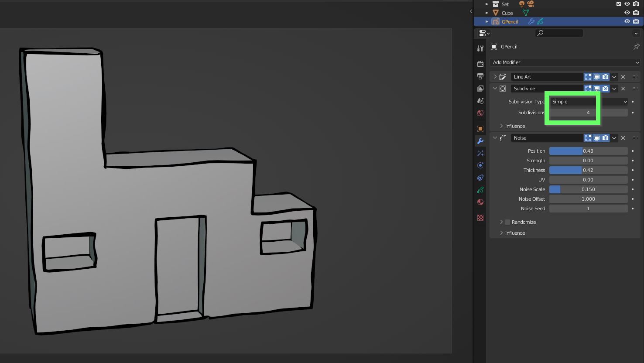The height and width of the screenshot is (363, 644).
Task: Uncheck the Set collection checkbox
Action: 618,4
